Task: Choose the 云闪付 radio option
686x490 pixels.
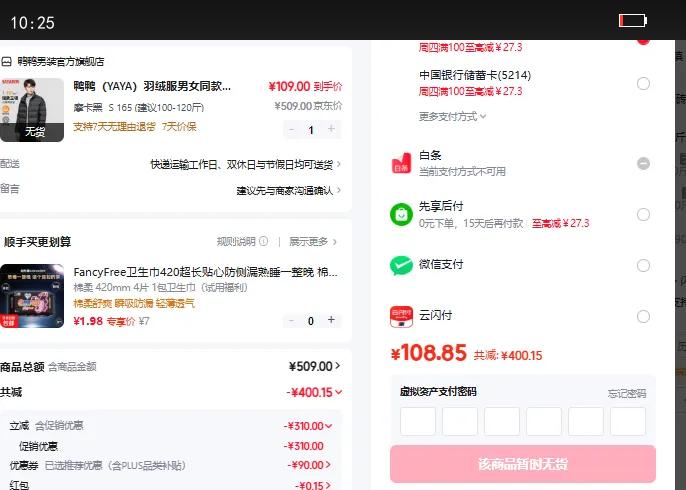Action: [x=643, y=316]
